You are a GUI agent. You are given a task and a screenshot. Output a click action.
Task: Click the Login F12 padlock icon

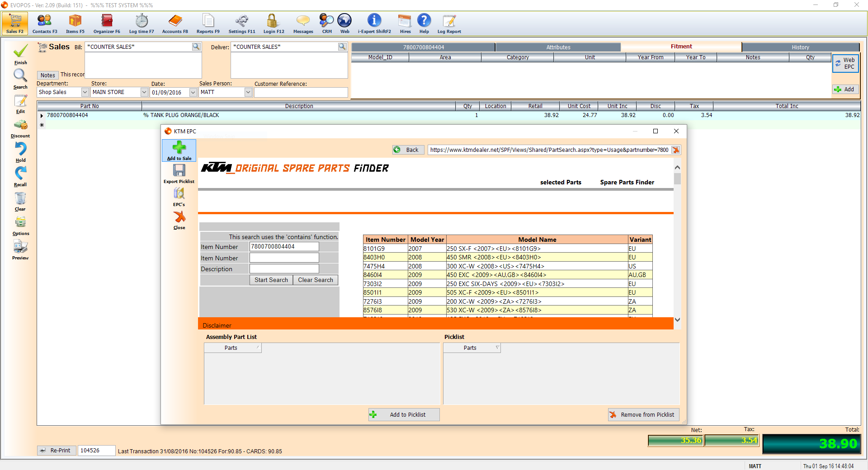point(274,23)
